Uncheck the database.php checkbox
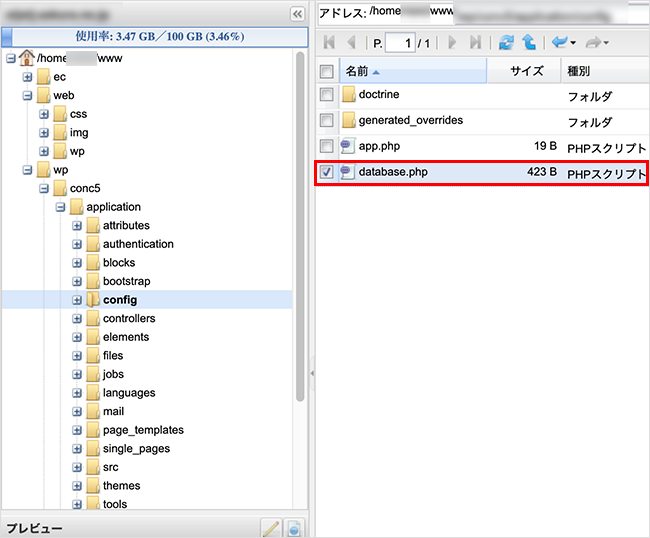 click(x=327, y=172)
